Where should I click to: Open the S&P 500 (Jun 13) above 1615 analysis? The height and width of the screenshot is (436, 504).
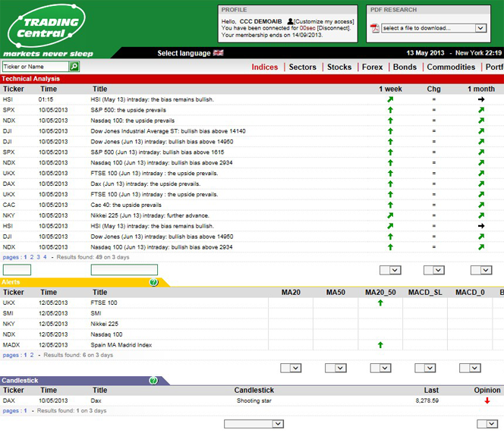click(158, 152)
